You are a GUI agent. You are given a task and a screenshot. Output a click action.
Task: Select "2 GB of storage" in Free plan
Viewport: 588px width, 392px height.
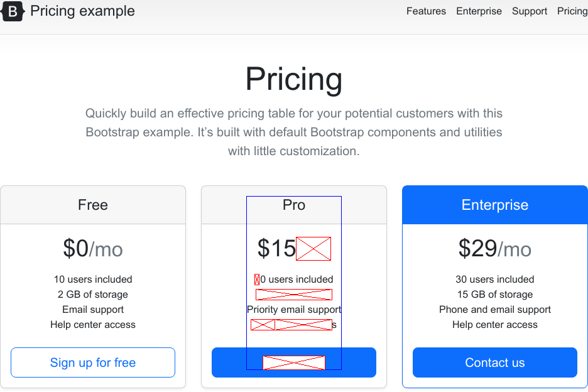click(93, 295)
